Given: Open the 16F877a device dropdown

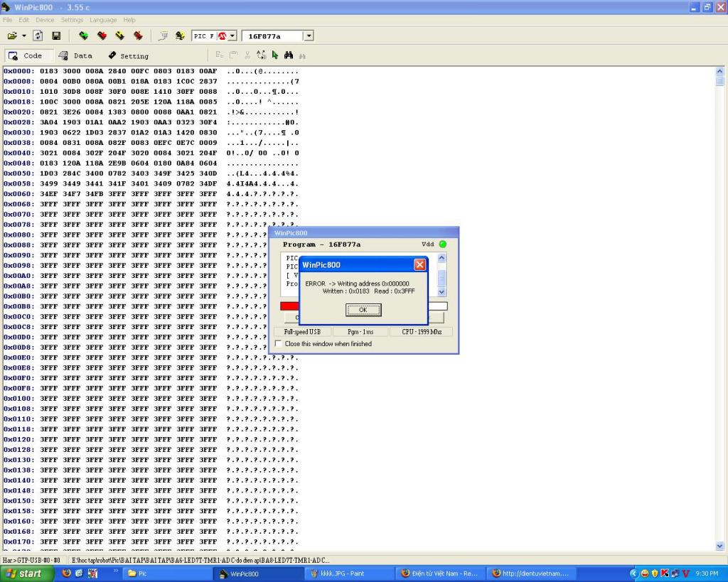Looking at the screenshot, I should point(309,36).
